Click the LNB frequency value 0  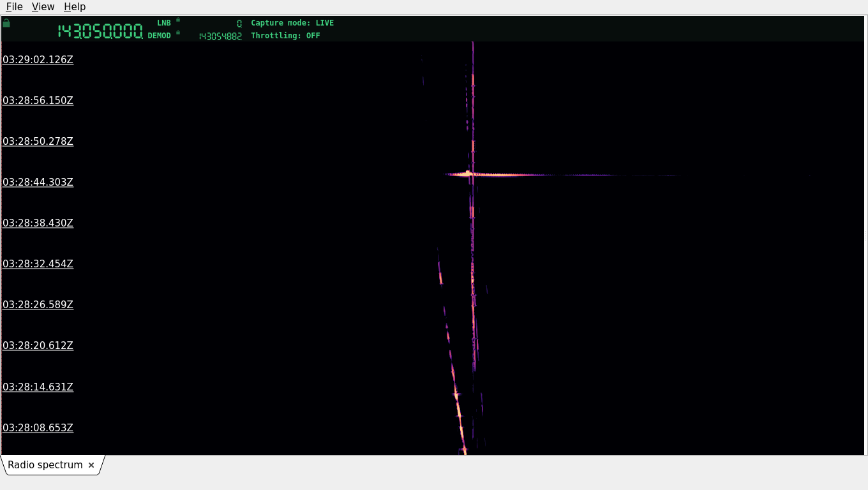coord(239,24)
